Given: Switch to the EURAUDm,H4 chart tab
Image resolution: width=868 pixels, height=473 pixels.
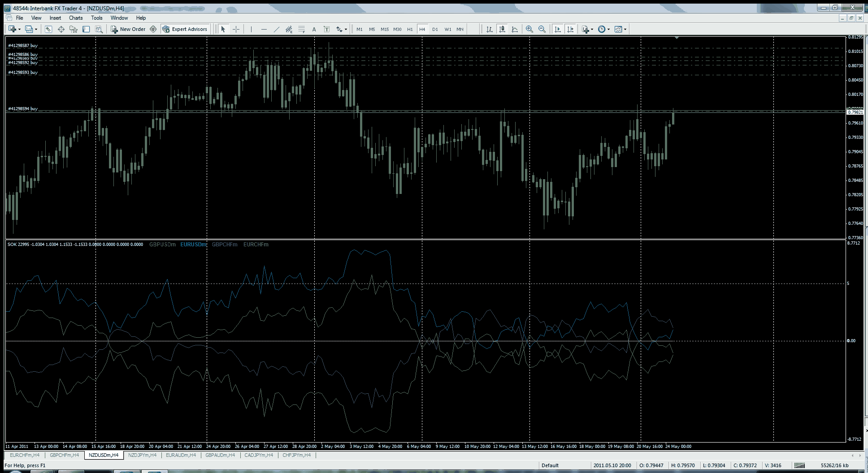Looking at the screenshot, I should click(x=181, y=455).
